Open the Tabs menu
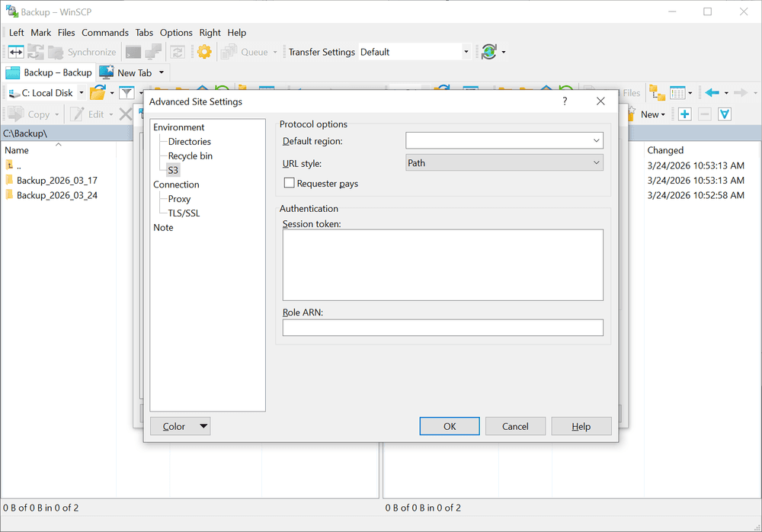Screen dimensions: 762x532 coord(144,33)
